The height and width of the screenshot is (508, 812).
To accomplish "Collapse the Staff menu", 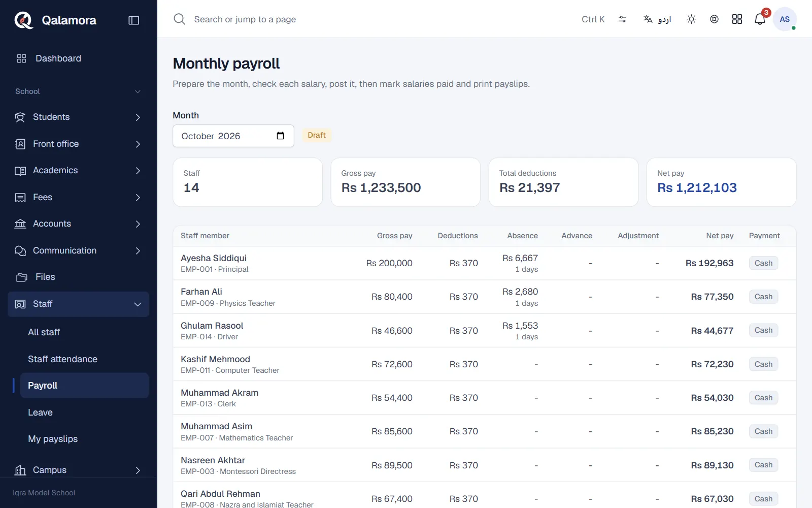I will [x=79, y=304].
